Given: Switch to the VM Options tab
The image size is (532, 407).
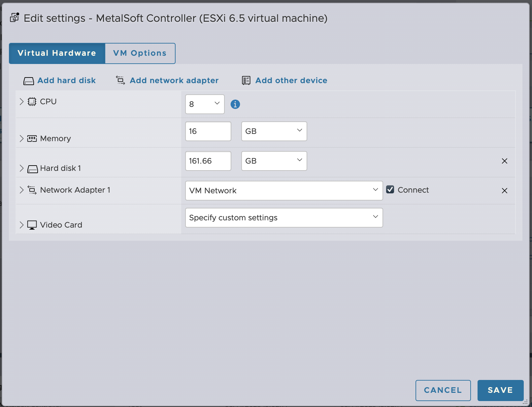Looking at the screenshot, I should [140, 53].
